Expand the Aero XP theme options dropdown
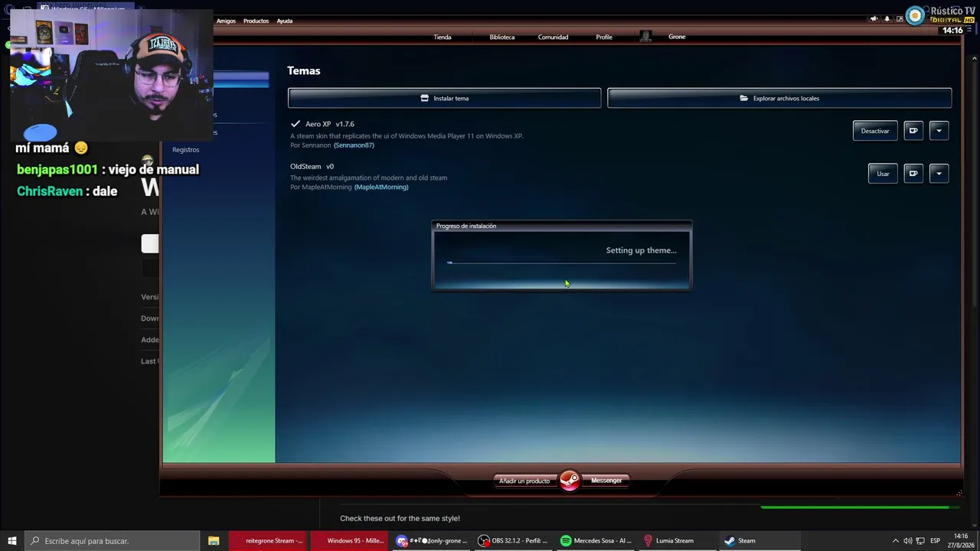This screenshot has height=551, width=980. coord(939,131)
